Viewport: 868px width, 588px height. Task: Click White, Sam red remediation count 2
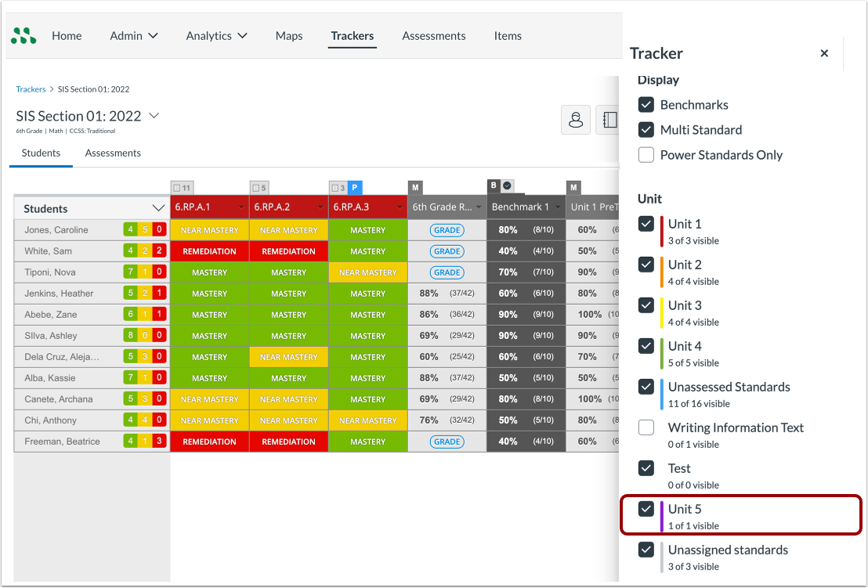[160, 251]
